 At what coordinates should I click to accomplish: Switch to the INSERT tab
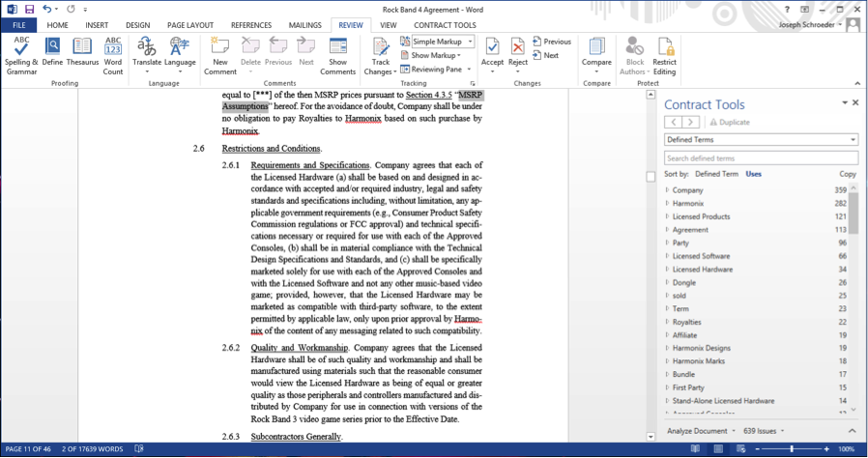click(97, 25)
